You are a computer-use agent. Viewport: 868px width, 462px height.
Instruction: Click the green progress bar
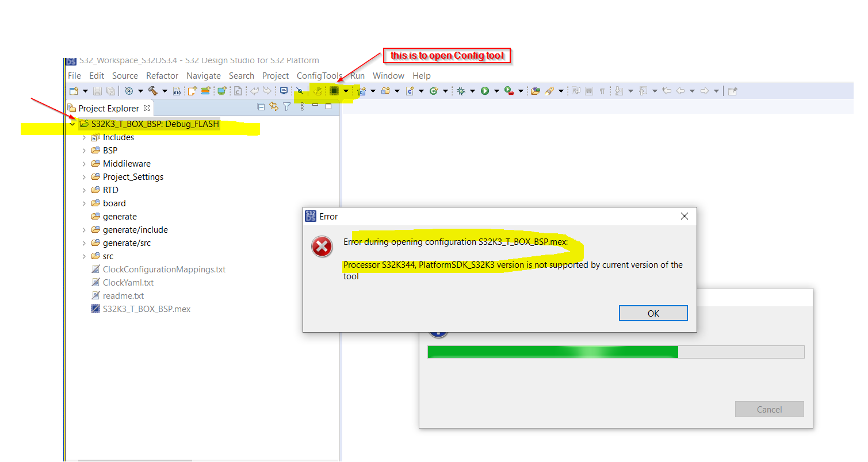(552, 352)
